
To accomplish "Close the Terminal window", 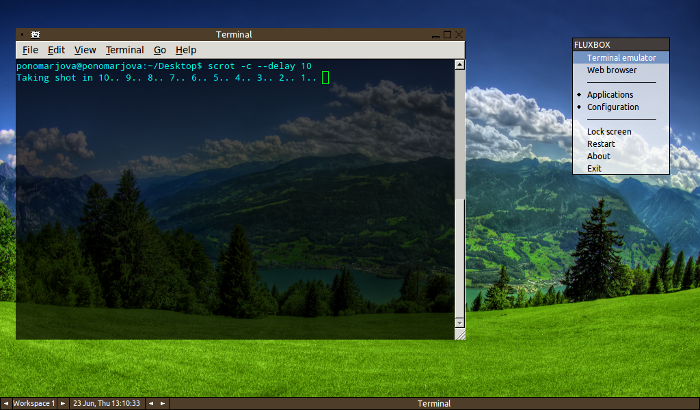I will [459, 34].
